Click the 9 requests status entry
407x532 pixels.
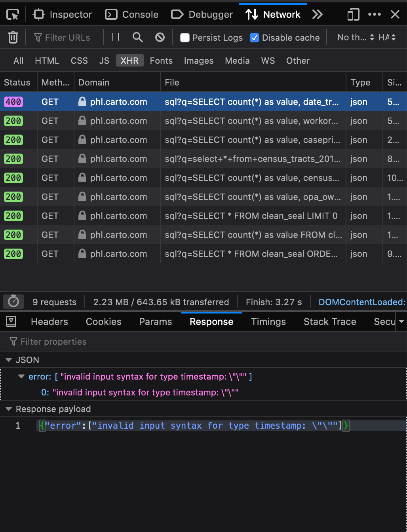[54, 302]
